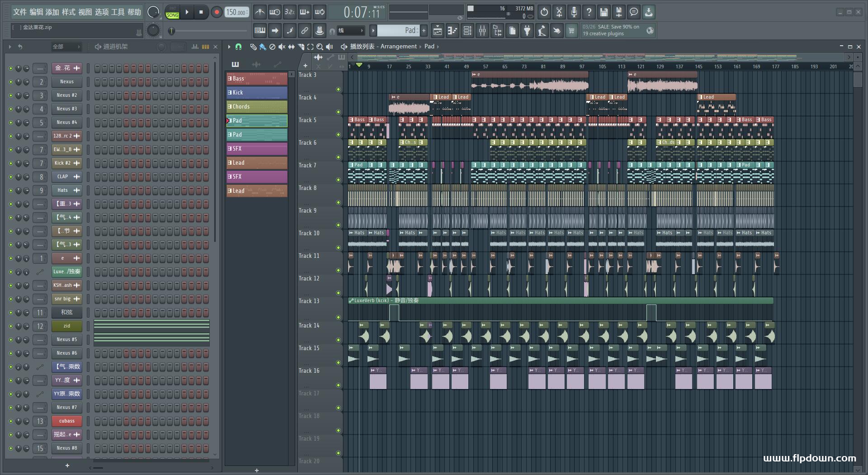Viewport: 868px width, 475px height.
Task: Toggle multilink to controllers icon
Action: click(x=320, y=31)
